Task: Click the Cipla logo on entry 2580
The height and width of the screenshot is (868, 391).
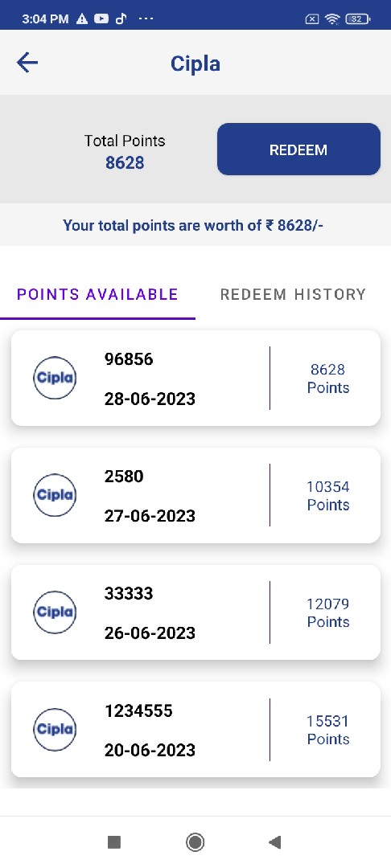Action: tap(55, 495)
